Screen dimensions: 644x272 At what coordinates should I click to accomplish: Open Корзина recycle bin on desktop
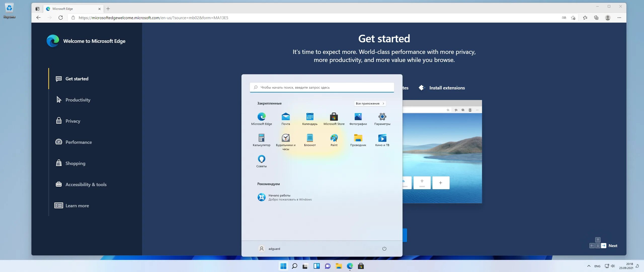[9, 11]
